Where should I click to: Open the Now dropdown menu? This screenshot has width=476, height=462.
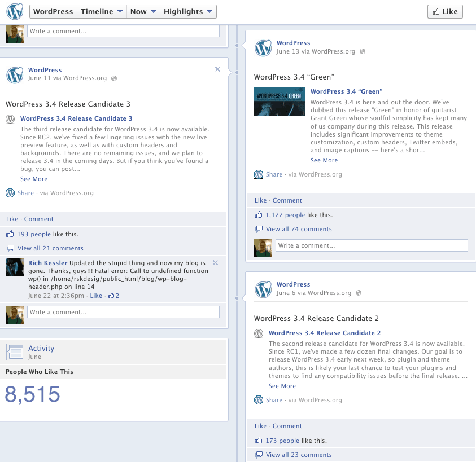point(143,11)
